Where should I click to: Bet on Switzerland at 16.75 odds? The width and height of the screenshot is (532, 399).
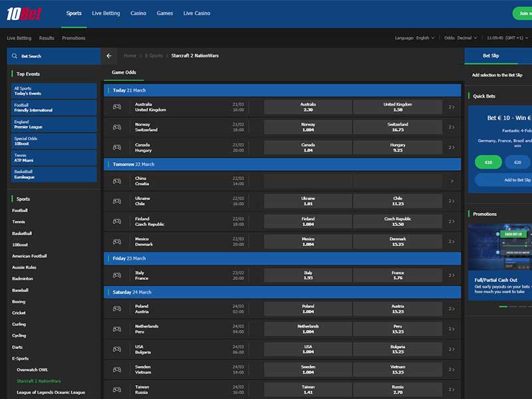[x=398, y=127]
